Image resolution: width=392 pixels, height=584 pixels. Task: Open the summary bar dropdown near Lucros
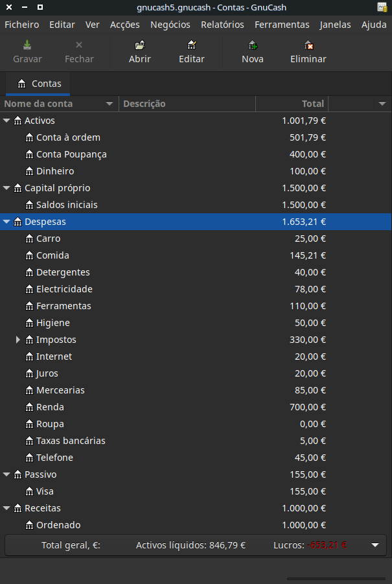375,545
